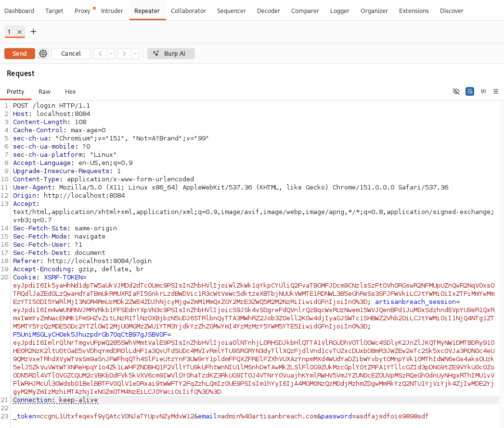Switch to the Pretty view tab
The height and width of the screenshot is (428, 504).
[x=15, y=91]
